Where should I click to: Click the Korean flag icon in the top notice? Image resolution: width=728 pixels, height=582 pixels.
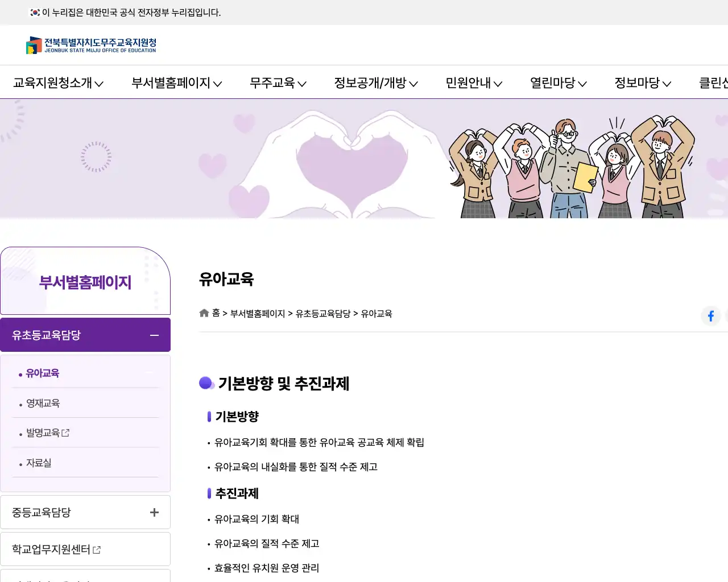tap(34, 12)
